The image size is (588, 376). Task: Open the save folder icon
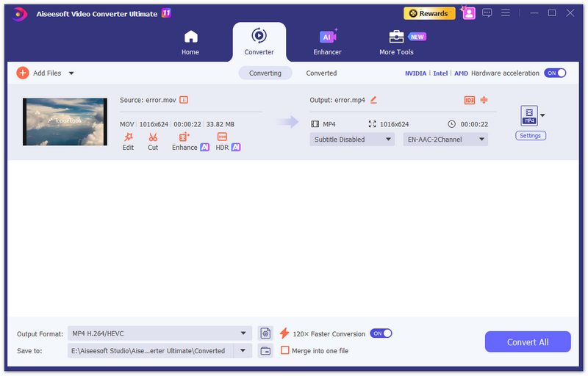click(x=265, y=351)
